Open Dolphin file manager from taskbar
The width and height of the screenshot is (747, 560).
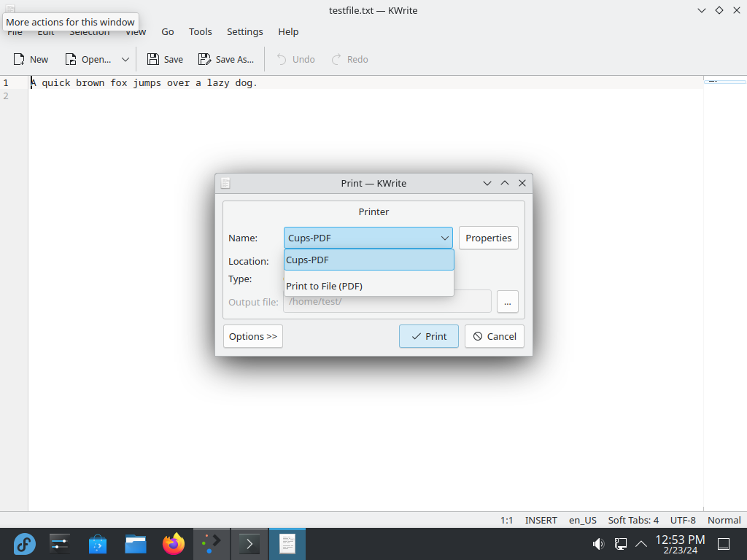pos(136,544)
